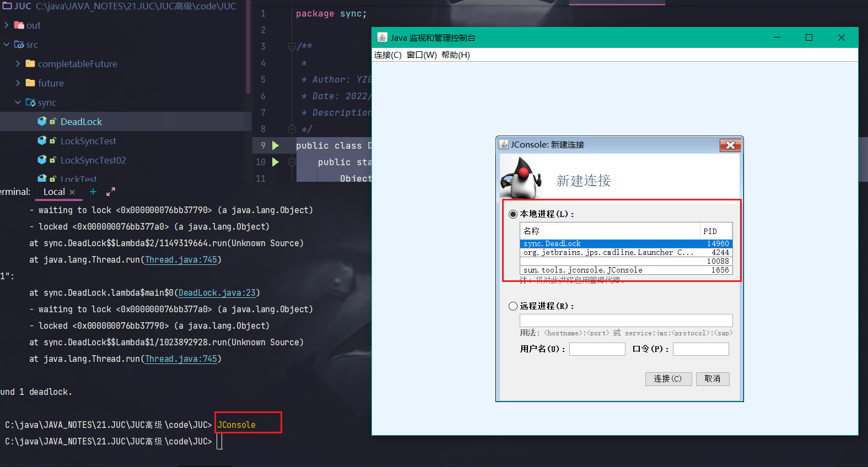
Task: Click the LockSyncTest02 class icon
Action: [x=42, y=160]
